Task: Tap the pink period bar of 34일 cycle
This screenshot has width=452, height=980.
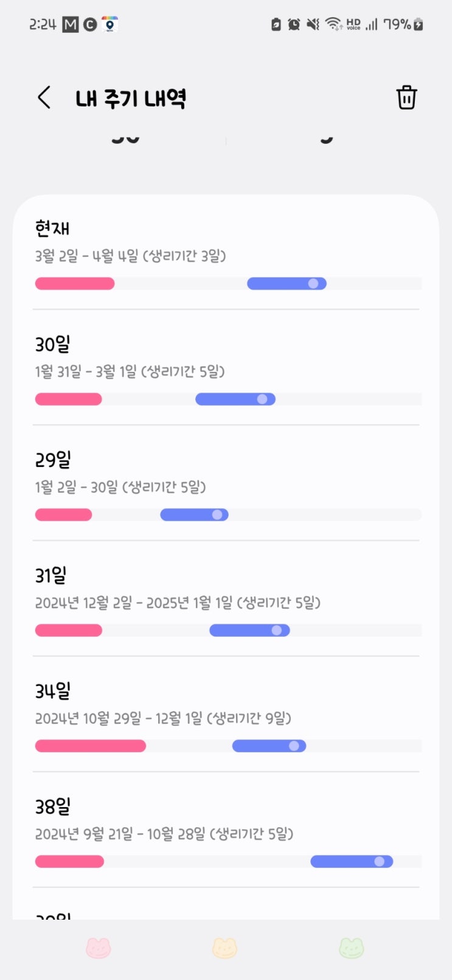Action: pos(91,746)
